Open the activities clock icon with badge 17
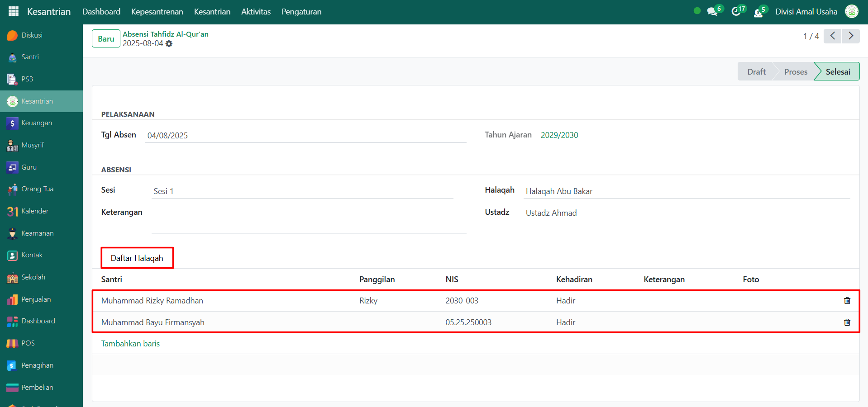The height and width of the screenshot is (407, 868). [x=736, y=12]
